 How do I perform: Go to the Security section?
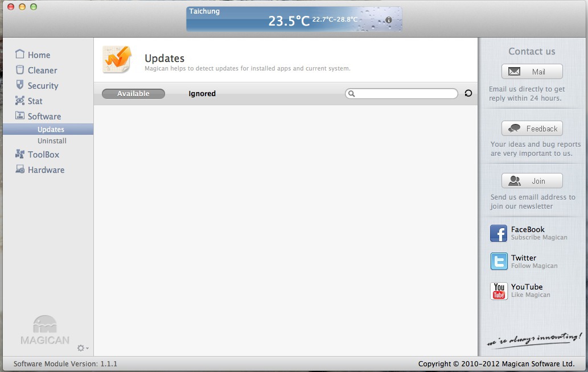click(x=37, y=85)
